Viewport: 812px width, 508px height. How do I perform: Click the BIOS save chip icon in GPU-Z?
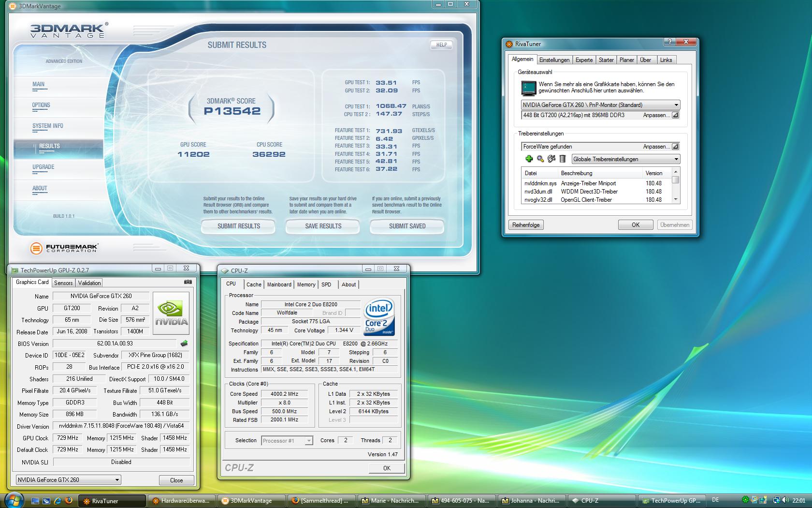point(184,344)
